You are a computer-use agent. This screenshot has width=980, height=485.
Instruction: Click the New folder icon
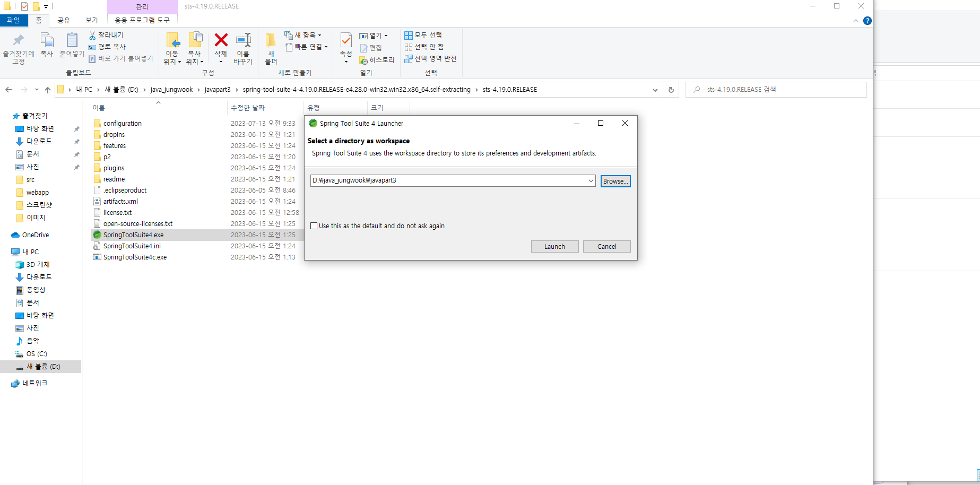click(x=271, y=40)
